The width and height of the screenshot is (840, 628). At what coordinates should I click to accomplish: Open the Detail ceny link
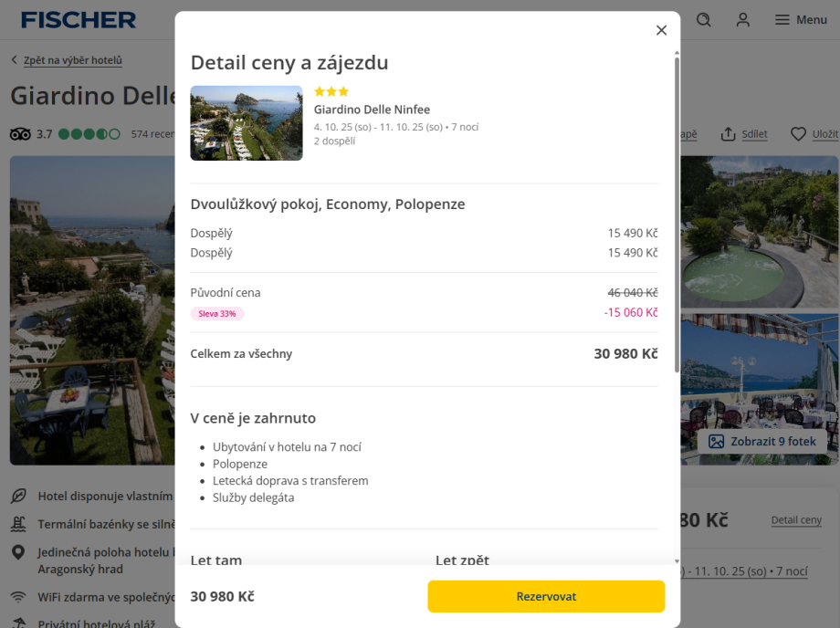click(796, 519)
